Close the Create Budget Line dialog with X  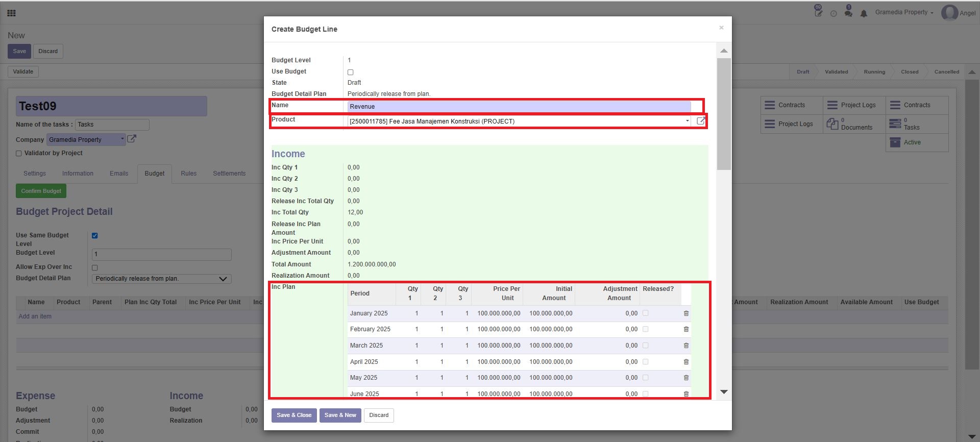(x=721, y=28)
